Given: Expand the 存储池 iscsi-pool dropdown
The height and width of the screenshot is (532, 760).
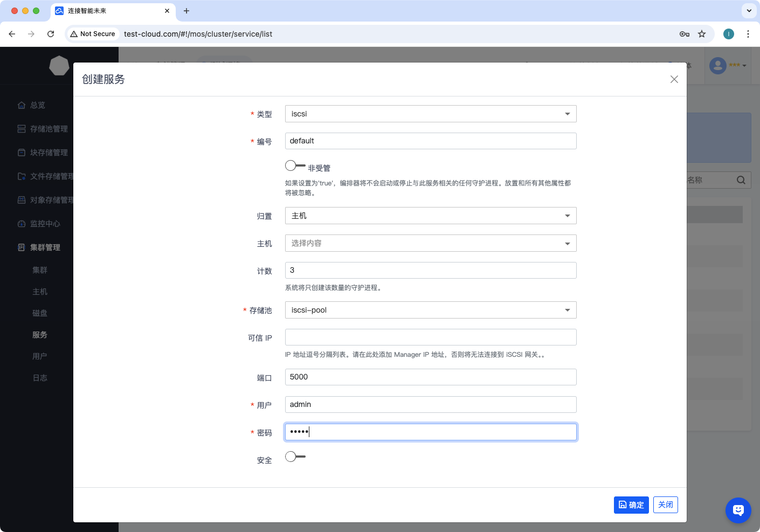Looking at the screenshot, I should pyautogui.click(x=430, y=310).
